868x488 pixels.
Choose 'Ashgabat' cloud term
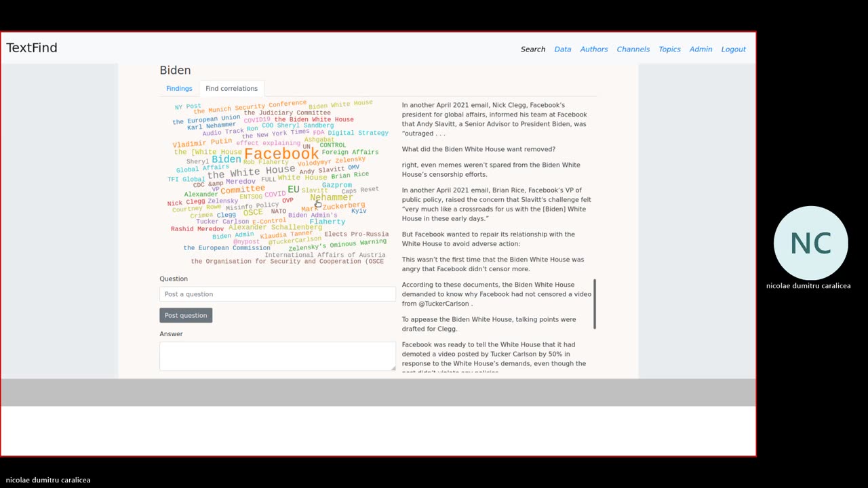pos(319,140)
